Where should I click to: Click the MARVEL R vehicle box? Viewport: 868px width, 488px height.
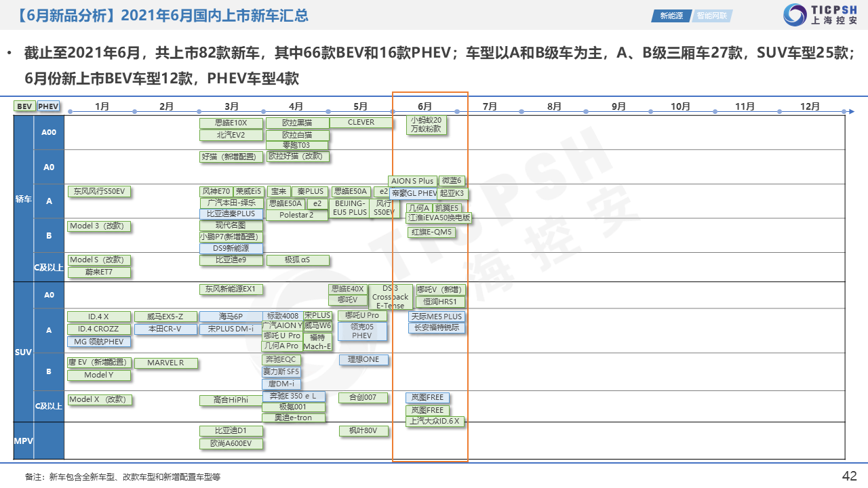[165, 363]
